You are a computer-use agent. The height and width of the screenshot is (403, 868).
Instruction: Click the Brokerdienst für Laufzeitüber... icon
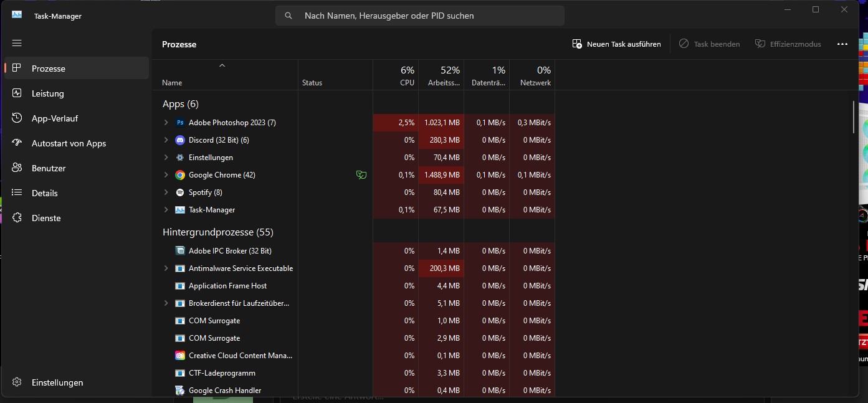point(180,303)
